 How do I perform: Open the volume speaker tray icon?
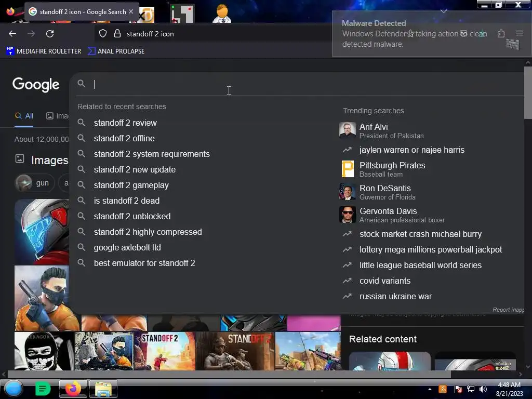point(483,389)
